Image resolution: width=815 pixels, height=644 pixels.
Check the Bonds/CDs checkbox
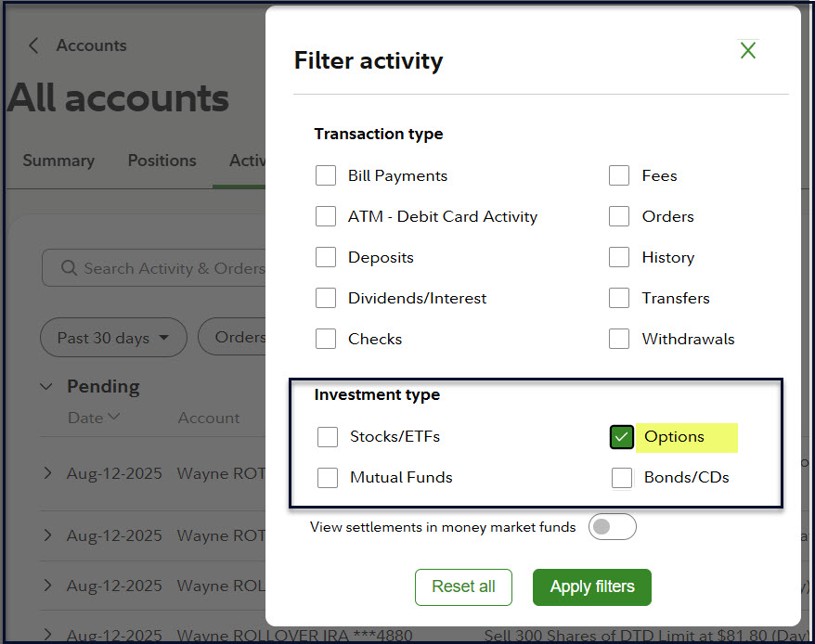click(622, 478)
